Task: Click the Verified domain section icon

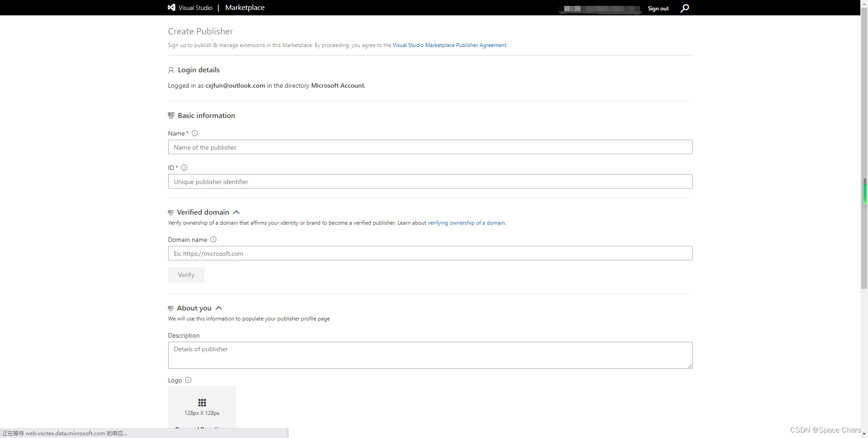Action: [x=171, y=212]
